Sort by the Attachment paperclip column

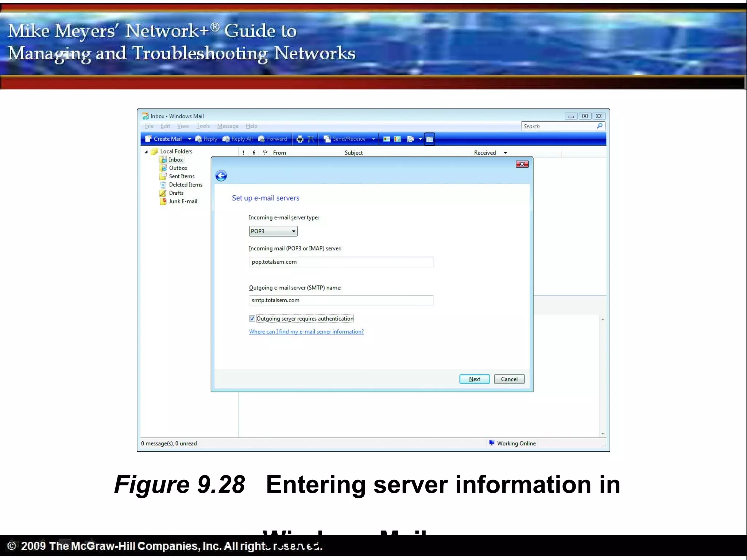click(254, 153)
